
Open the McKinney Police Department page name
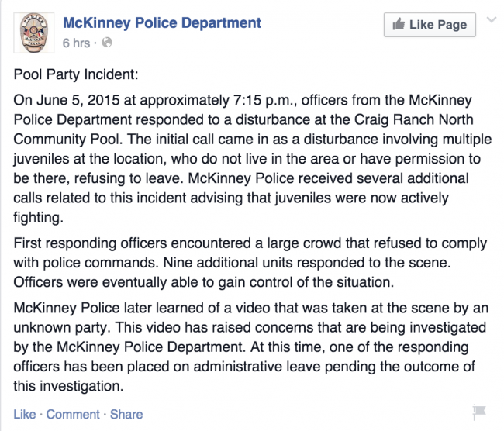[162, 23]
